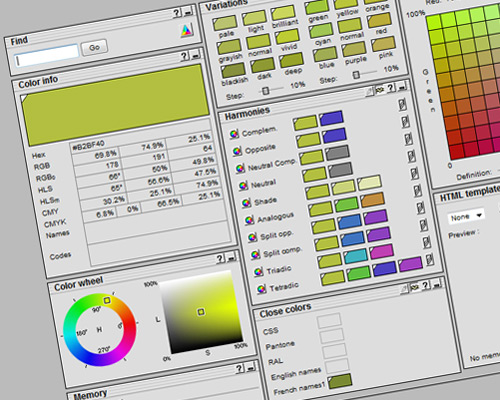This screenshot has height=400, width=500.
Task: Select the blue variation swatch
Action: [325, 54]
